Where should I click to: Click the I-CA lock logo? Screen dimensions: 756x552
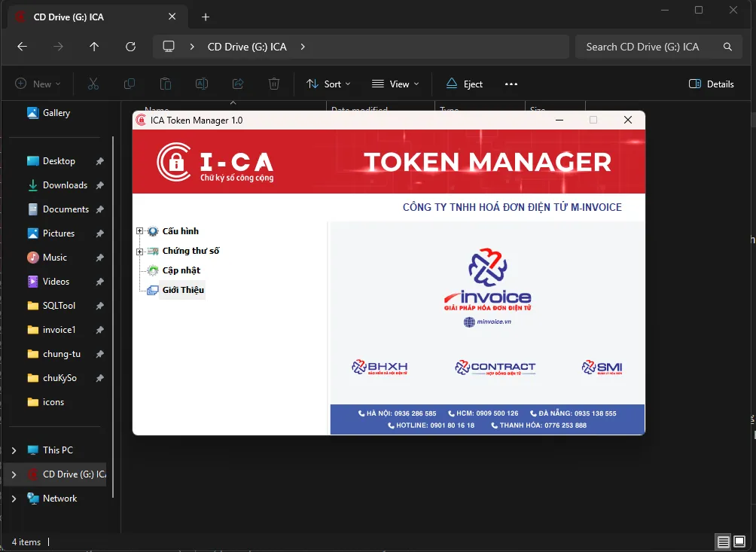[x=175, y=162]
